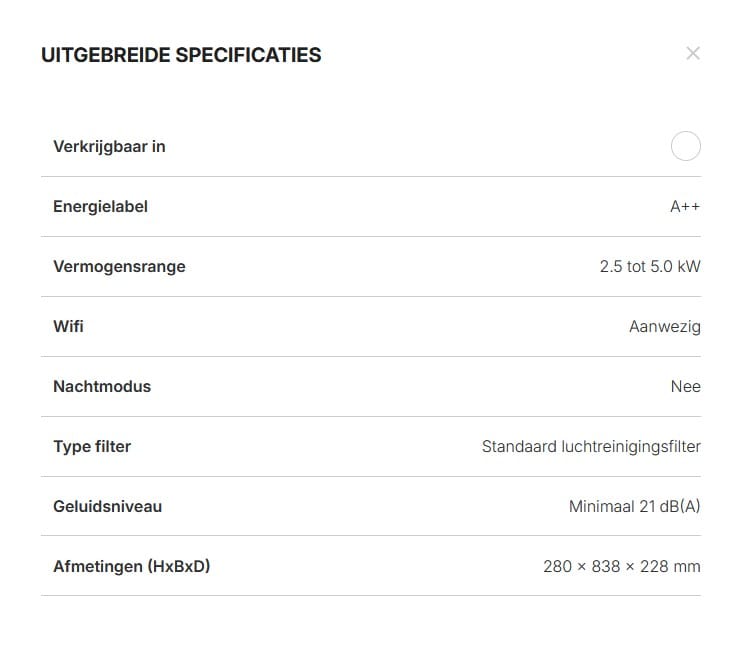The image size is (743, 670).
Task: Select the Nee value for Nachtmodus
Action: coord(685,386)
